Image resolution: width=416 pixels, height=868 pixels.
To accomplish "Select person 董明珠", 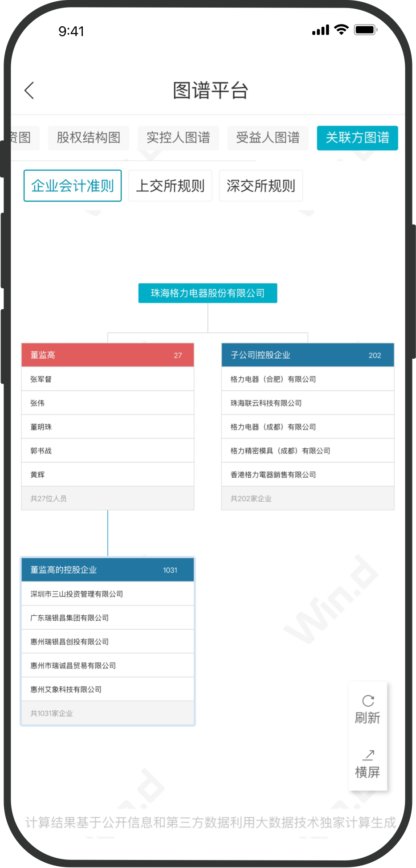I will [108, 427].
